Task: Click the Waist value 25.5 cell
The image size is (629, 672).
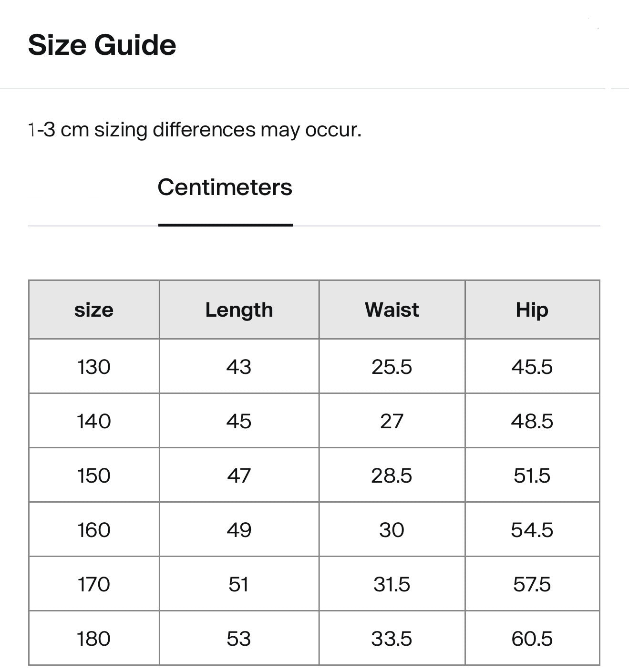Action: [x=392, y=367]
